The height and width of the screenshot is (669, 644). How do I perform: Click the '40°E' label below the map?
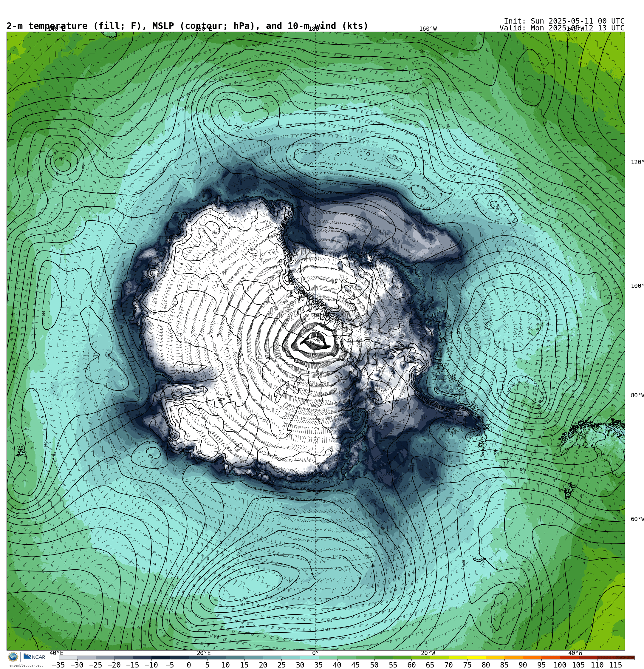pos(56,653)
